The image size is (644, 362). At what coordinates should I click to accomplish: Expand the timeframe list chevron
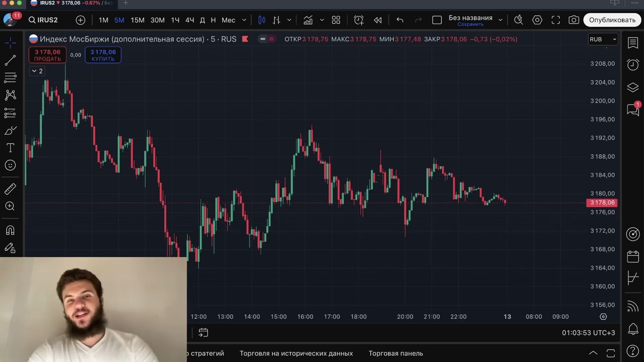coord(245,20)
